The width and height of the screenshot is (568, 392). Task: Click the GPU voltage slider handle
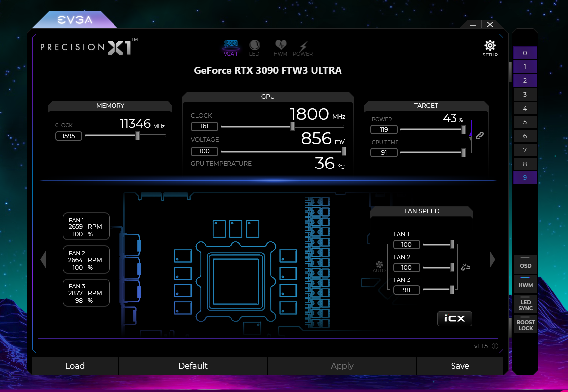(344, 151)
